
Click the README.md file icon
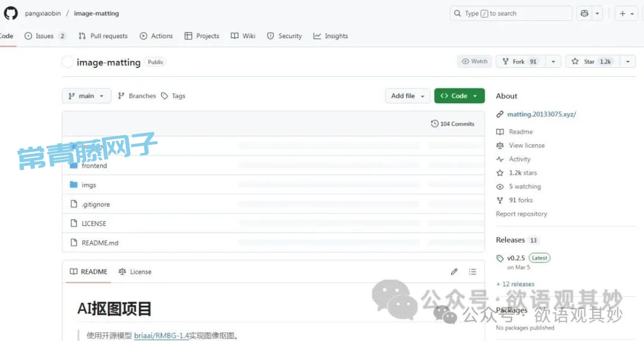pos(73,243)
